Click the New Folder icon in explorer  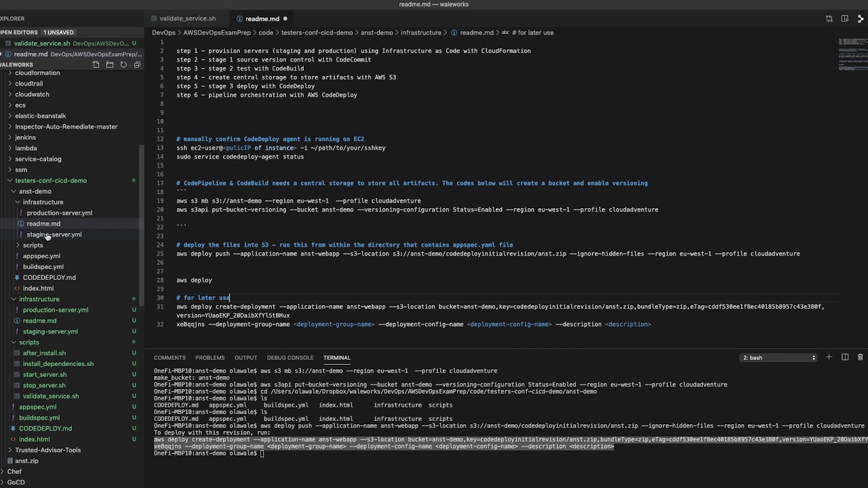[109, 64]
